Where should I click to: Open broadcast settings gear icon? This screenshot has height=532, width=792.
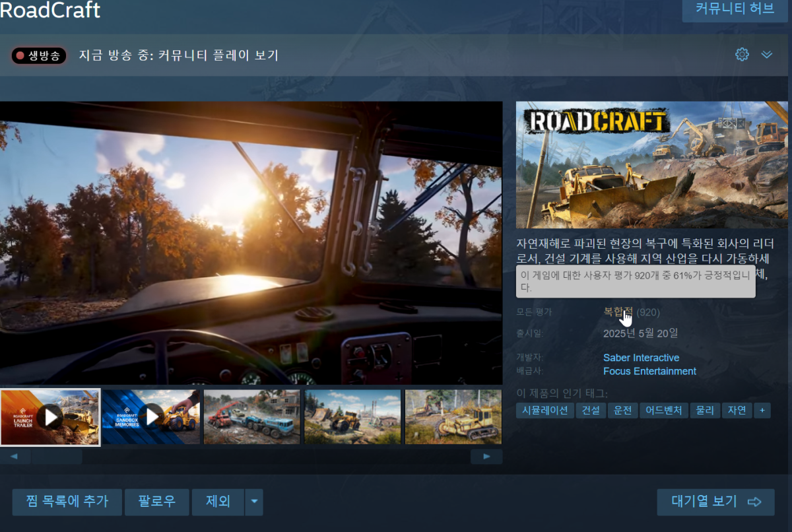(742, 55)
